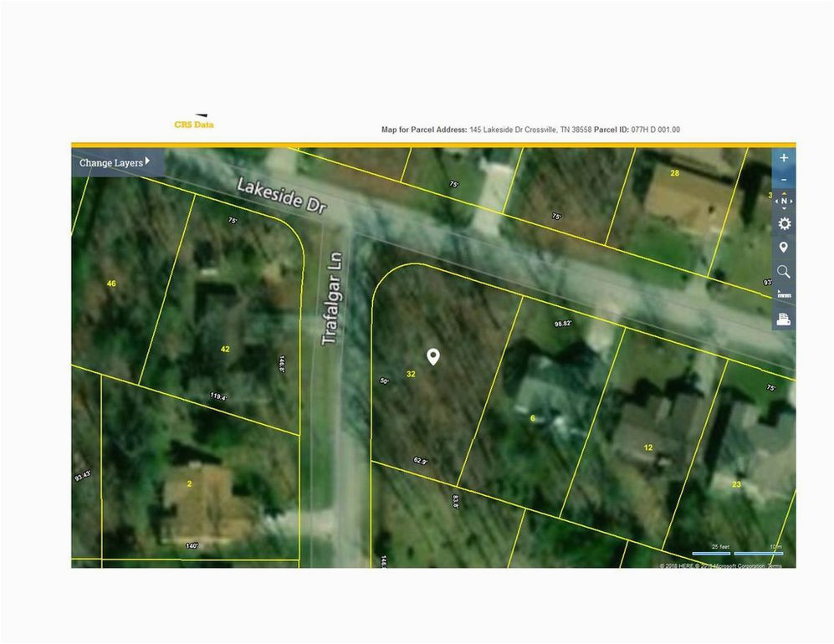Viewport: 834px width, 644px height.
Task: Click the Terms link in map footer
Action: point(775,566)
